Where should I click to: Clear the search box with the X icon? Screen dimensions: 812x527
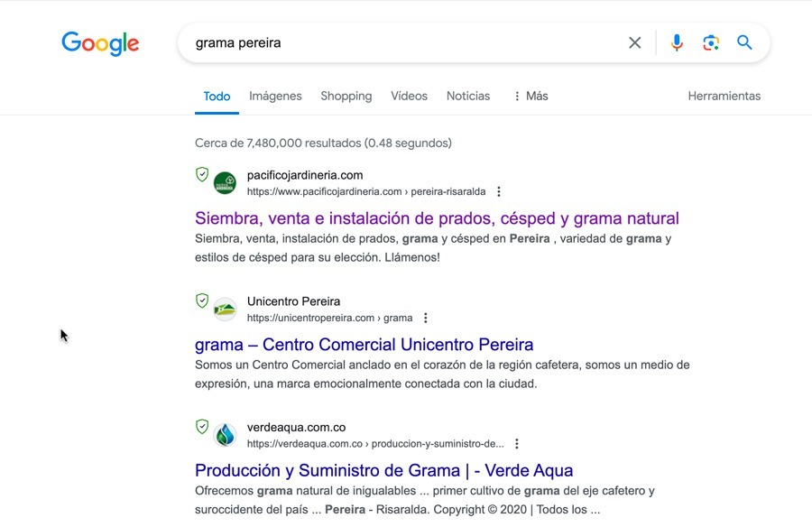pyautogui.click(x=635, y=42)
